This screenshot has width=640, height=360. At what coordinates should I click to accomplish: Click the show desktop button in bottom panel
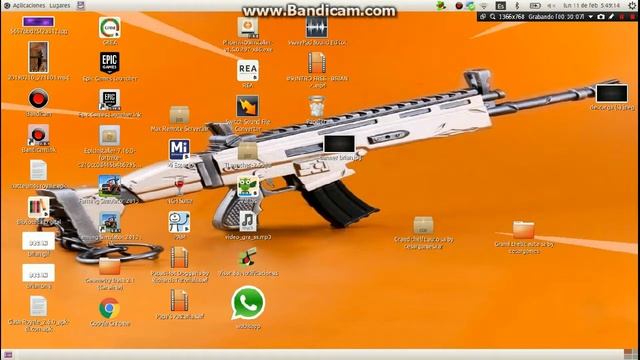click(x=8, y=355)
